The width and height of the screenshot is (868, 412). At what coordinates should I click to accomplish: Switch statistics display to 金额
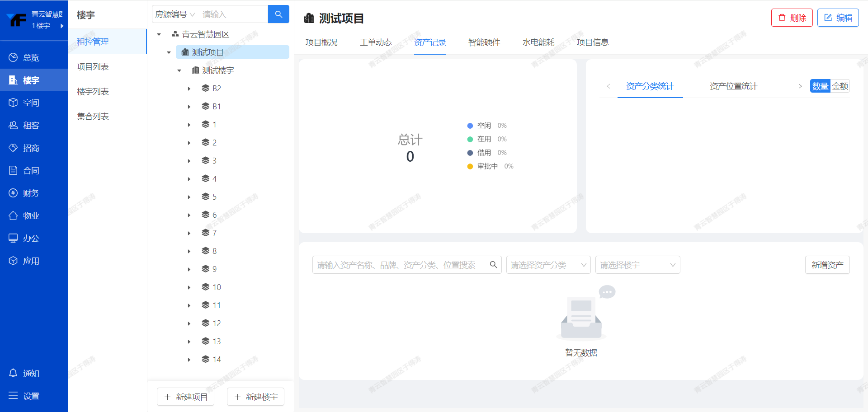tap(840, 86)
